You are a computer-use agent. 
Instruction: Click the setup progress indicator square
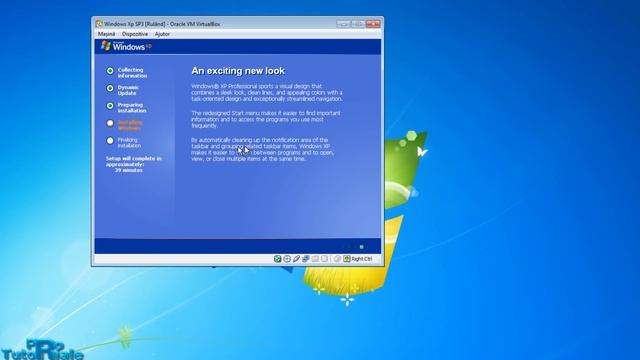click(361, 247)
